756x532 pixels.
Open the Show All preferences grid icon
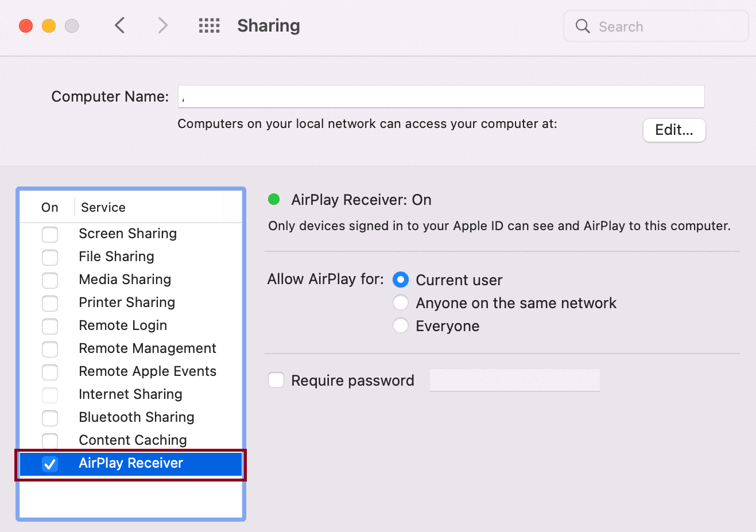(209, 25)
